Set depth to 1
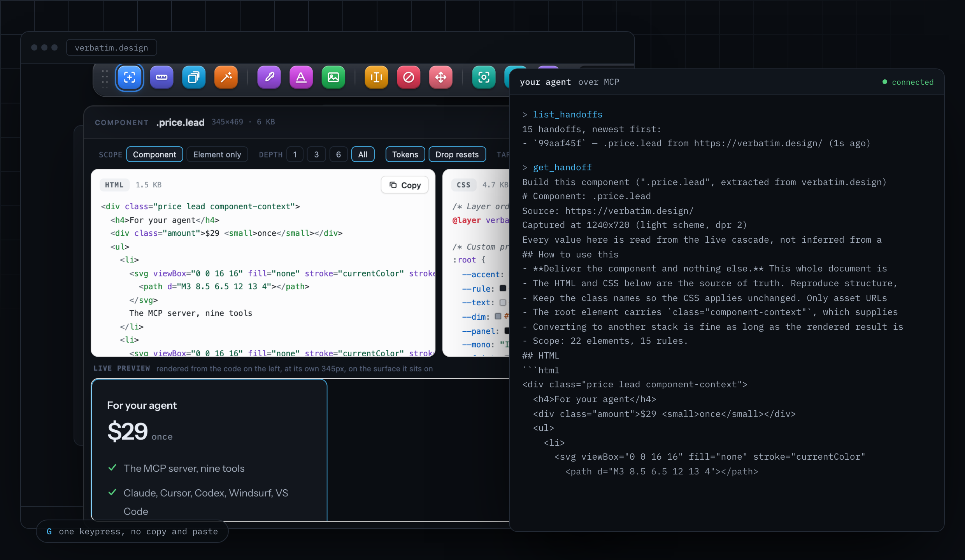The height and width of the screenshot is (560, 965). 295,154
